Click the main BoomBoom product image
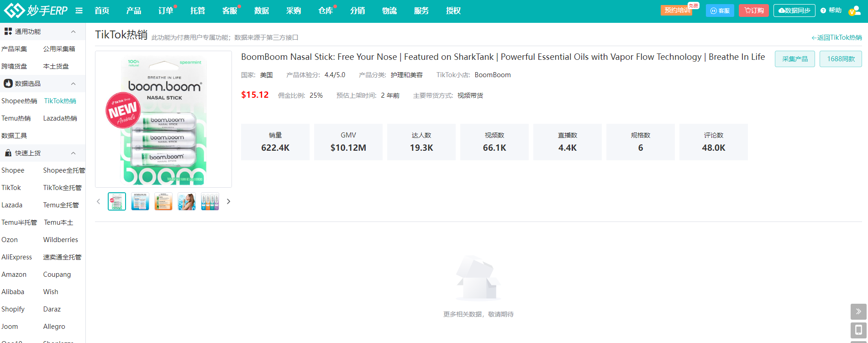 coord(163,119)
